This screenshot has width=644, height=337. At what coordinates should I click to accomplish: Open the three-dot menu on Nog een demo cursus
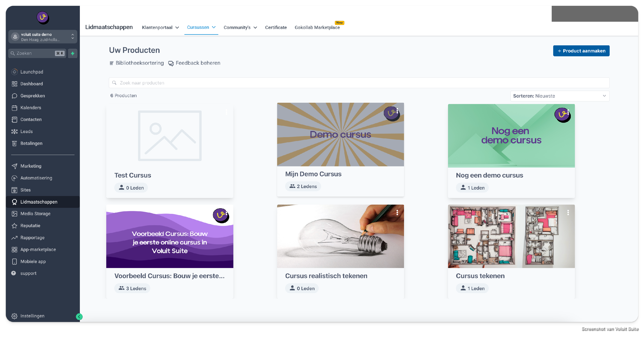[568, 112]
